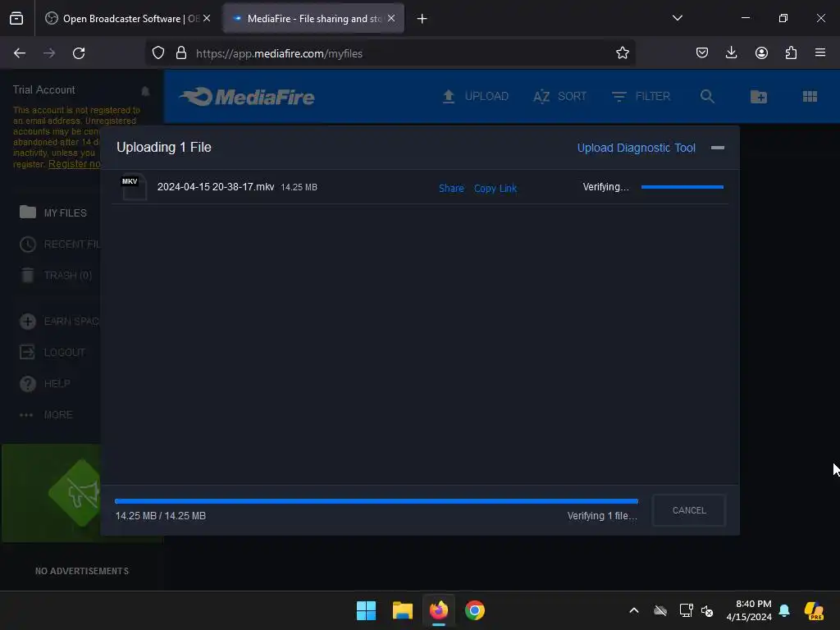
Task: Open Recent Files in sidebar
Action: (60, 244)
